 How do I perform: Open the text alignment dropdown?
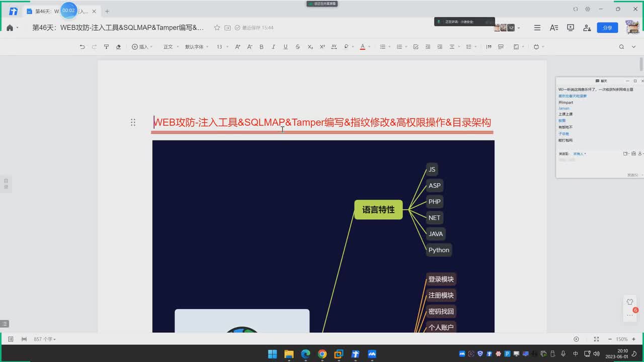tap(454, 47)
